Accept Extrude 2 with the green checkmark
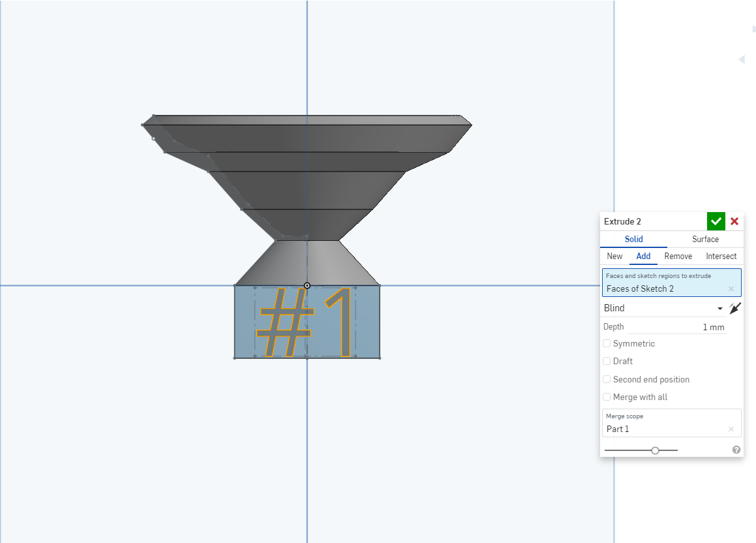The image size is (756, 543). [x=716, y=221]
